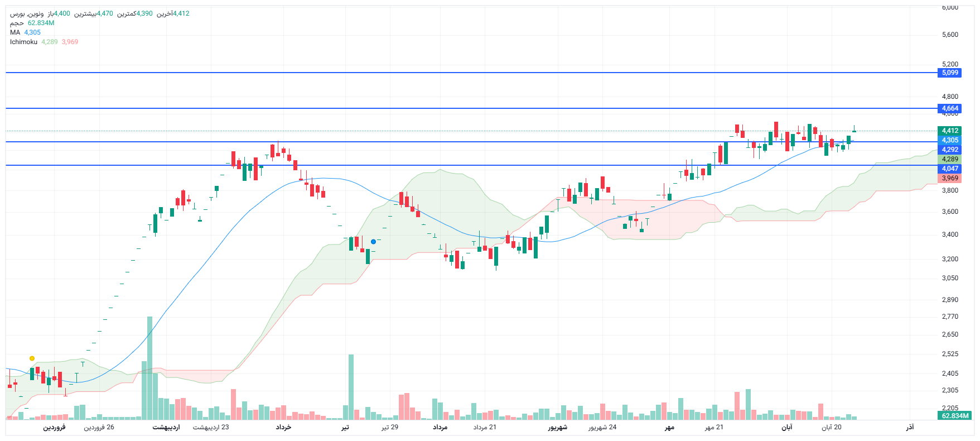Select the MA indicator legend label
The height and width of the screenshot is (441, 980).
[15, 32]
